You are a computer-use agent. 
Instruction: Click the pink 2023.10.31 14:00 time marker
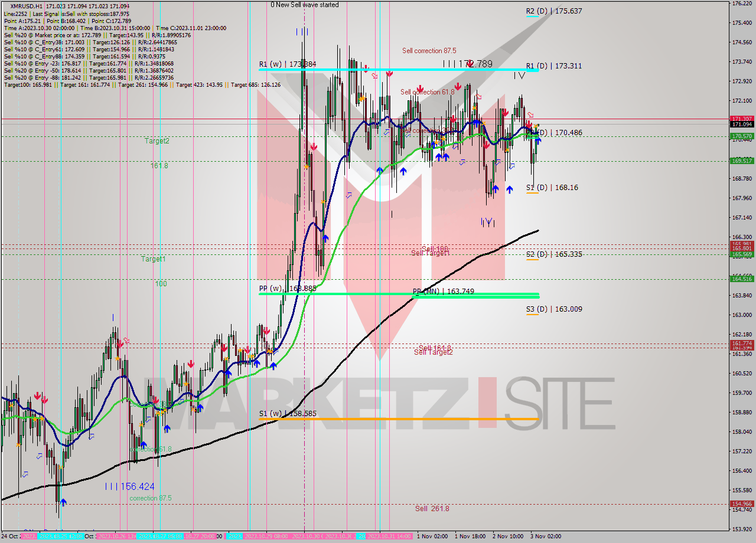(389, 537)
